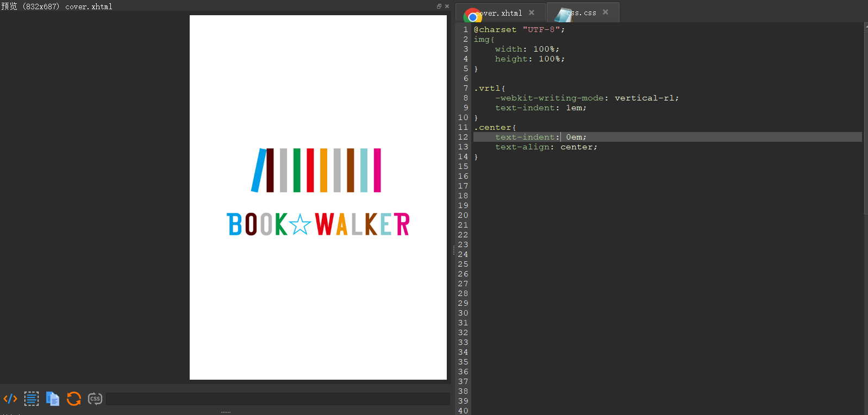Click the Chrome icon on cover.xhtml tab
868x415 pixels.
[x=472, y=16]
